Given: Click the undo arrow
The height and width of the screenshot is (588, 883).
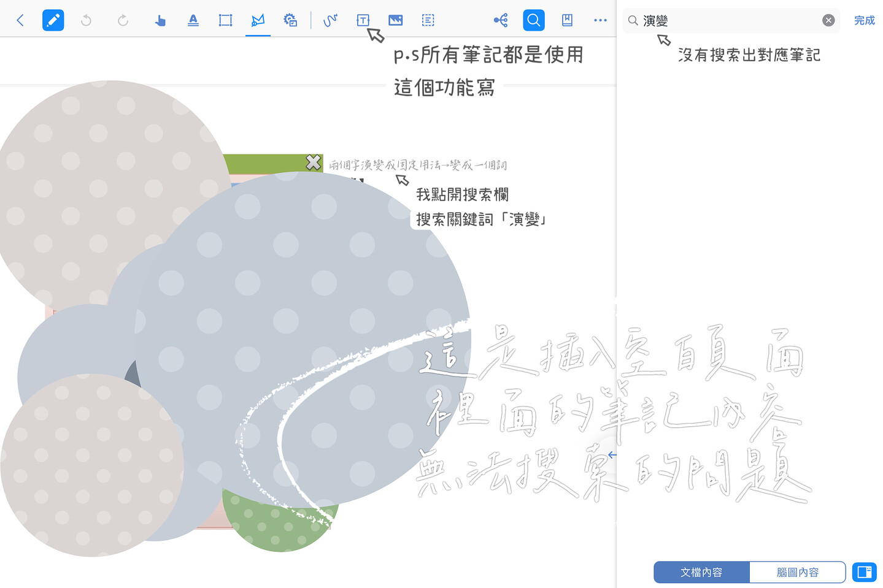Looking at the screenshot, I should (86, 20).
